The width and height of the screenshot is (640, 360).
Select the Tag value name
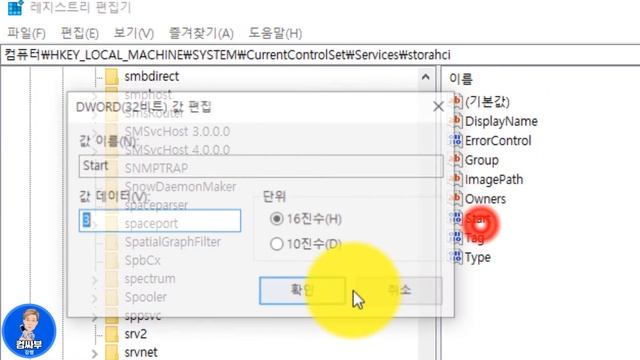point(475,238)
